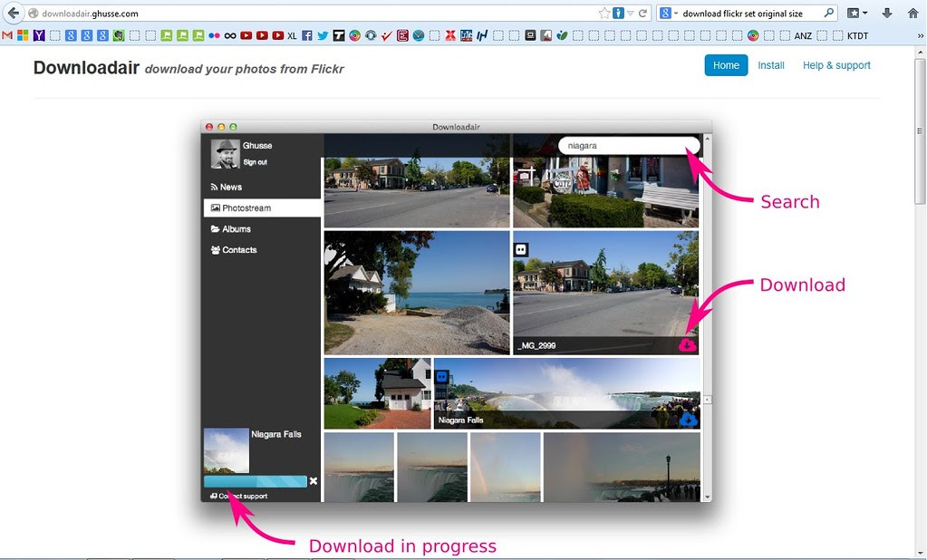The image size is (927, 560).
Task: Click the magnifier icon in the search box
Action: tap(829, 13)
